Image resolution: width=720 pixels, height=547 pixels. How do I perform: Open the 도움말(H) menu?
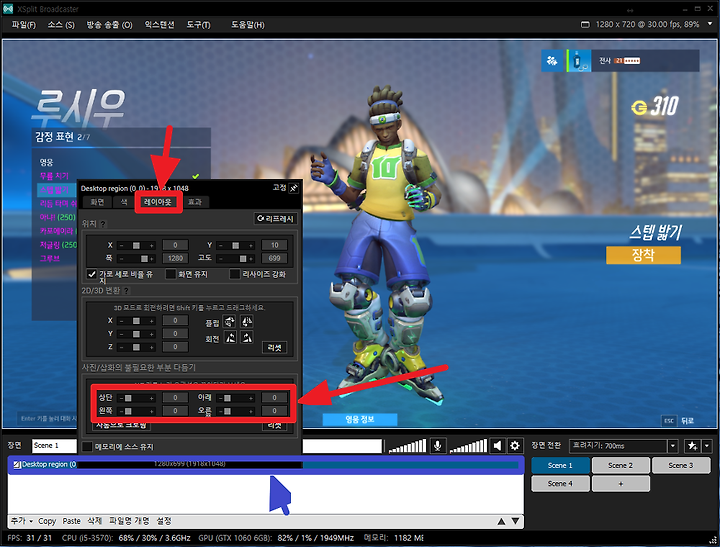point(248,25)
